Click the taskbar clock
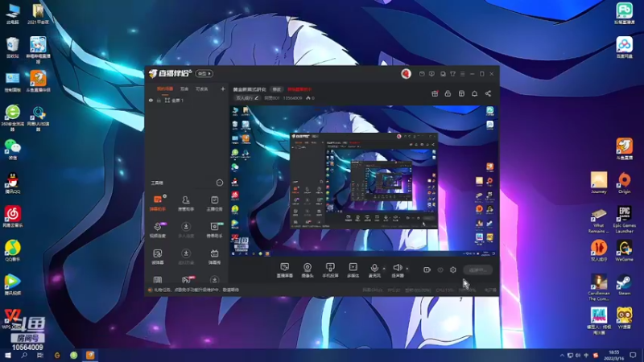Viewport: 644px width, 362px height. tap(614, 356)
